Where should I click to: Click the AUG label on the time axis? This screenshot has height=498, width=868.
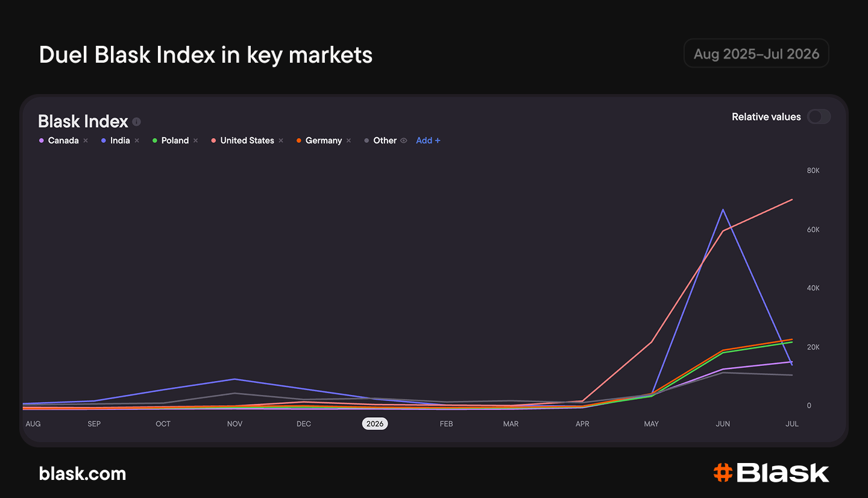click(33, 424)
